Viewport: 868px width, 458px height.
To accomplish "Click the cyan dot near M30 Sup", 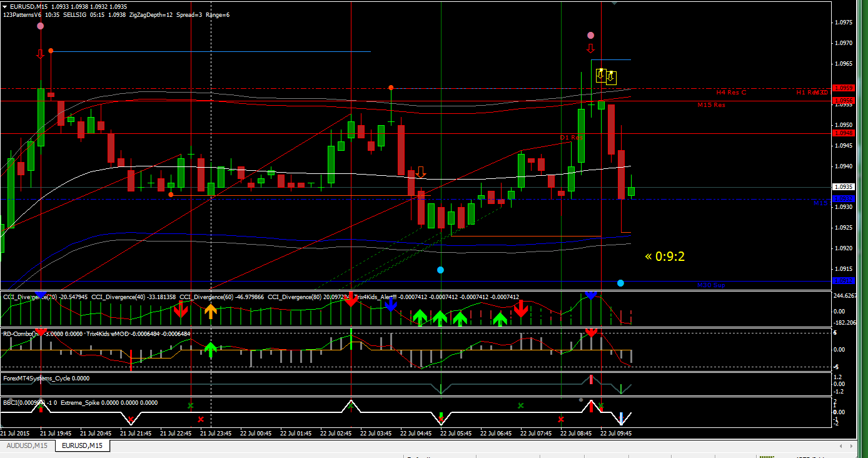I will [620, 283].
